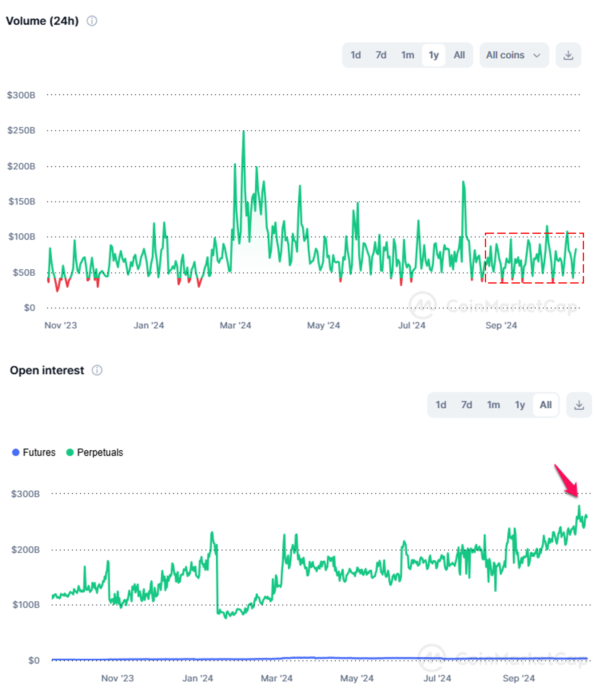Toggle the Futures legend series
The image size is (597, 700).
click(x=39, y=452)
